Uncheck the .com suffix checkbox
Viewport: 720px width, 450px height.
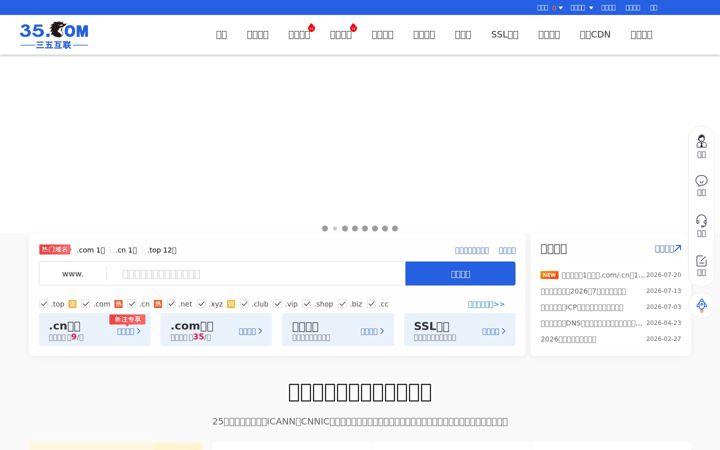85,304
